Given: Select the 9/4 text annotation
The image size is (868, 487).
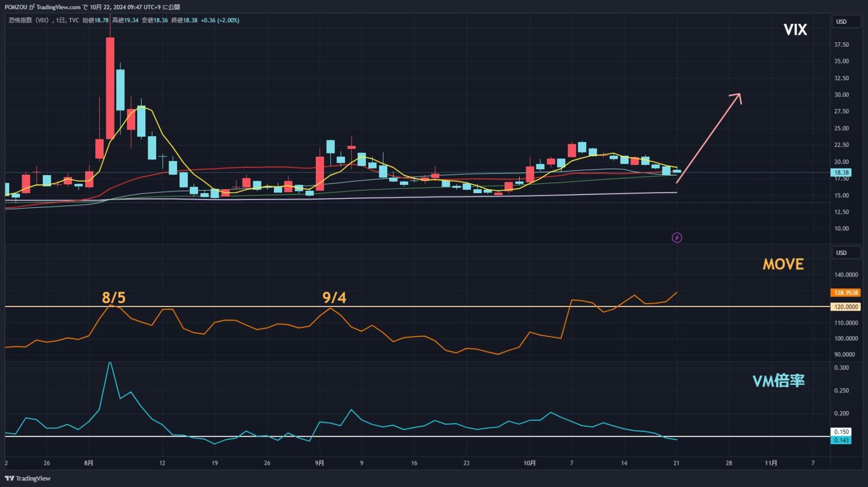Looking at the screenshot, I should [334, 298].
